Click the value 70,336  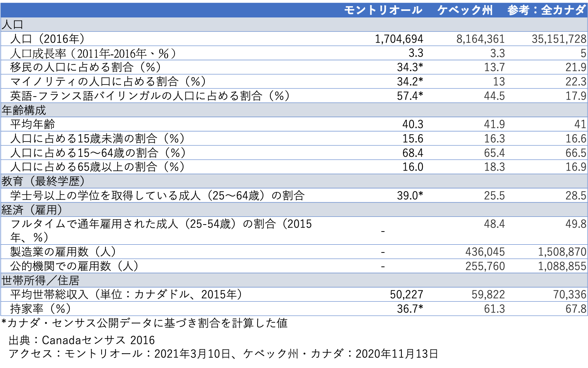[x=570, y=294]
